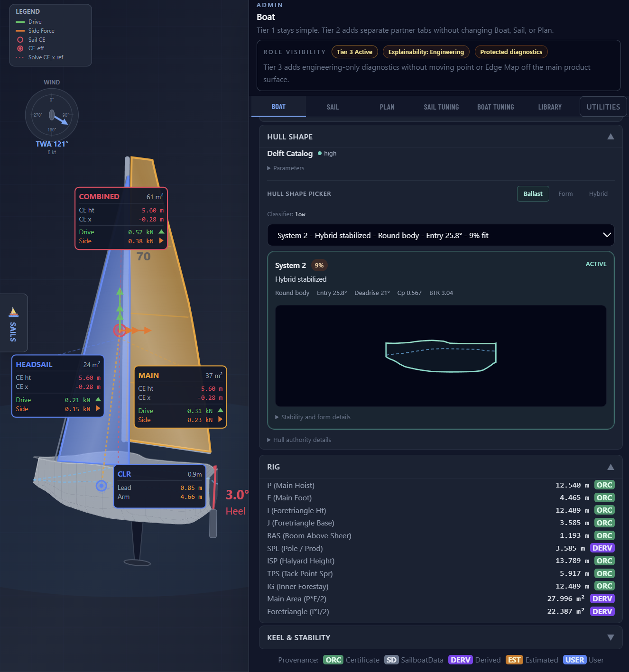Click the DERV badge beside SPL (Pole / Prod)
This screenshot has width=629, height=672.
(x=602, y=548)
